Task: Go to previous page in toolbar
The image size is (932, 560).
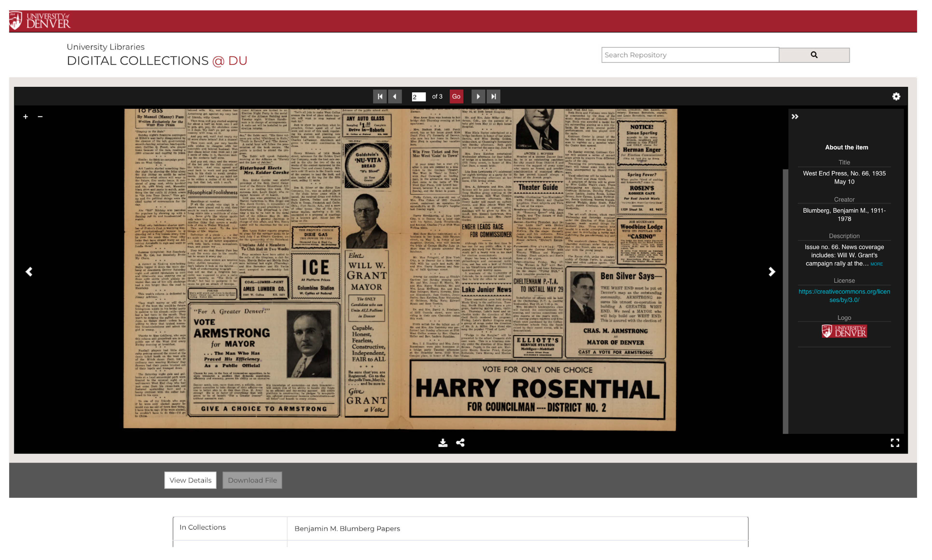Action: (394, 97)
